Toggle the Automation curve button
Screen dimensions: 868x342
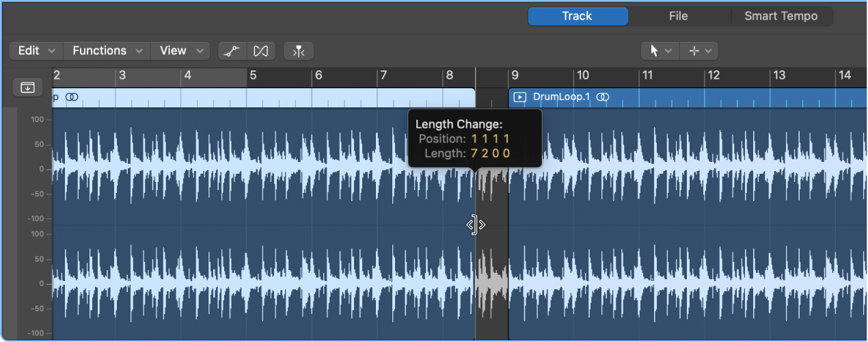(x=232, y=51)
